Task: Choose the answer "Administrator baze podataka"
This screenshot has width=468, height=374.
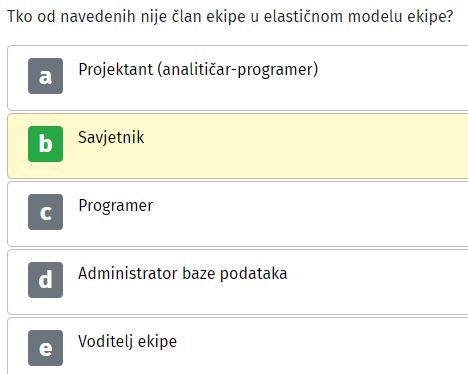Action: tap(182, 274)
